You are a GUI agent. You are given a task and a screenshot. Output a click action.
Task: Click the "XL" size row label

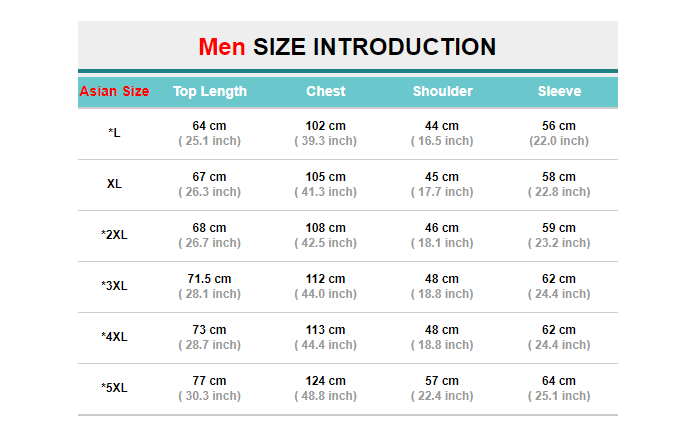pos(114,184)
